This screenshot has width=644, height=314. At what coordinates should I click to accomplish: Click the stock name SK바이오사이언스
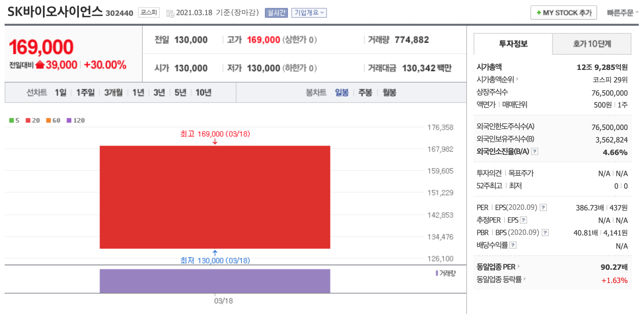[55, 12]
